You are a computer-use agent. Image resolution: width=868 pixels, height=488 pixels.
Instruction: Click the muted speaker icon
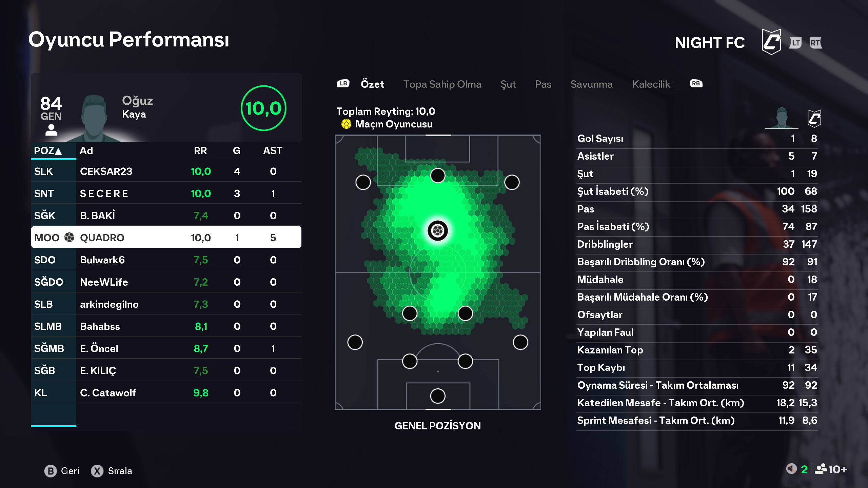pos(791,469)
